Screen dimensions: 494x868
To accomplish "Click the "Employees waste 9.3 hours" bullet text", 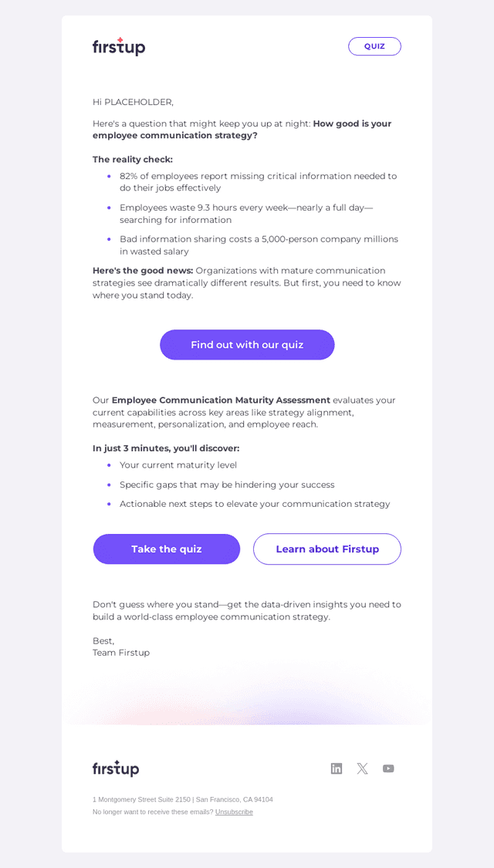I will coord(246,214).
